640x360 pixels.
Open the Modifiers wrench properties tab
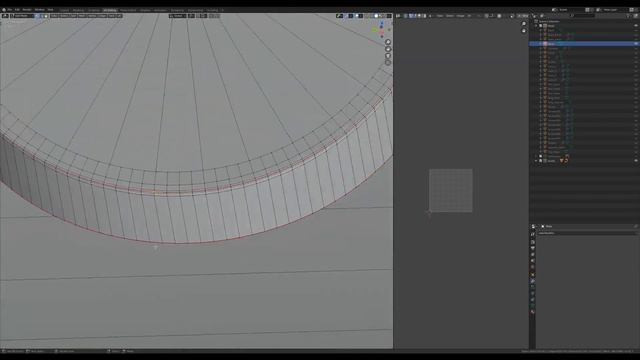point(533,281)
